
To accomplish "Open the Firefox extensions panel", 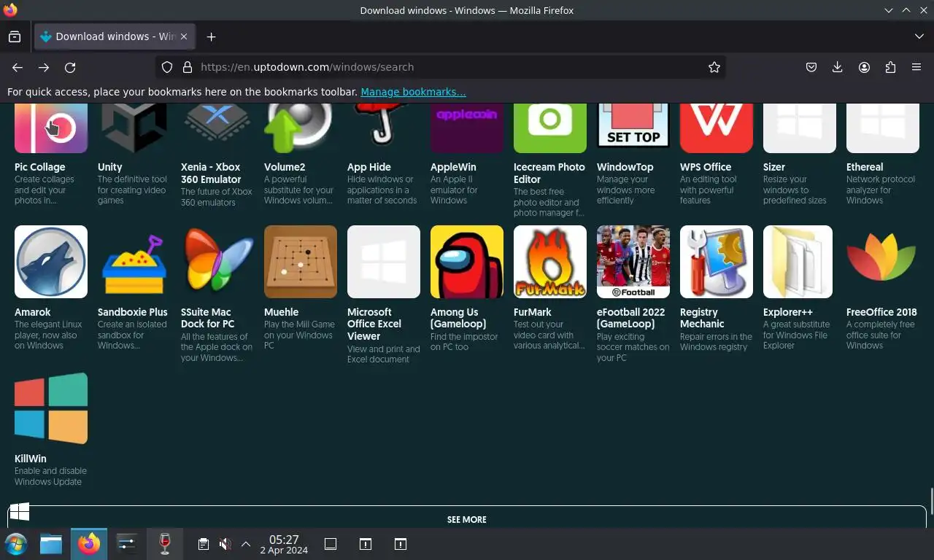I will click(890, 67).
